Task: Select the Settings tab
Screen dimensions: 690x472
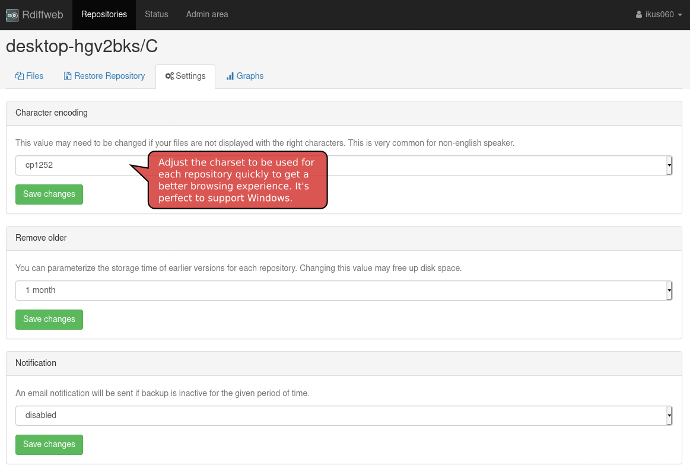Action: tap(185, 76)
